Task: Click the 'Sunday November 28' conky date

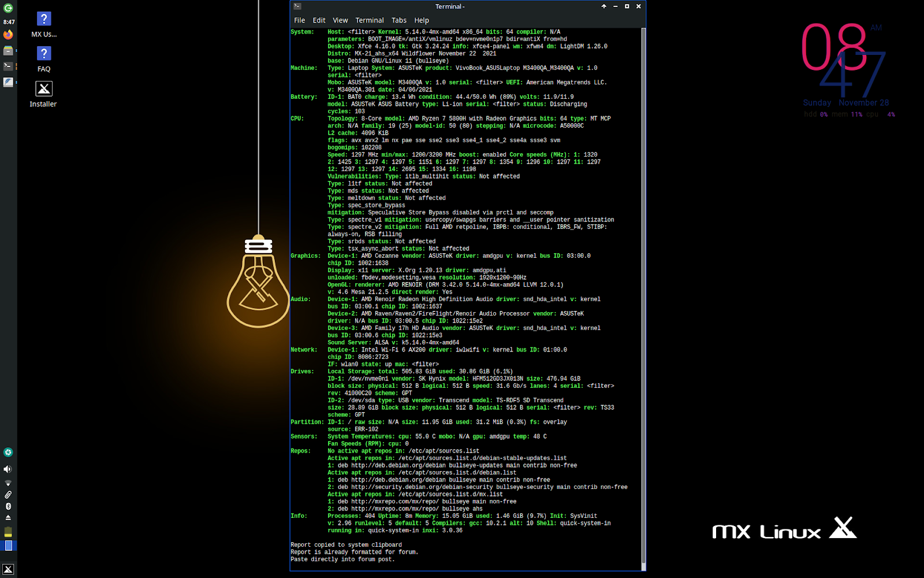Action: coord(846,103)
